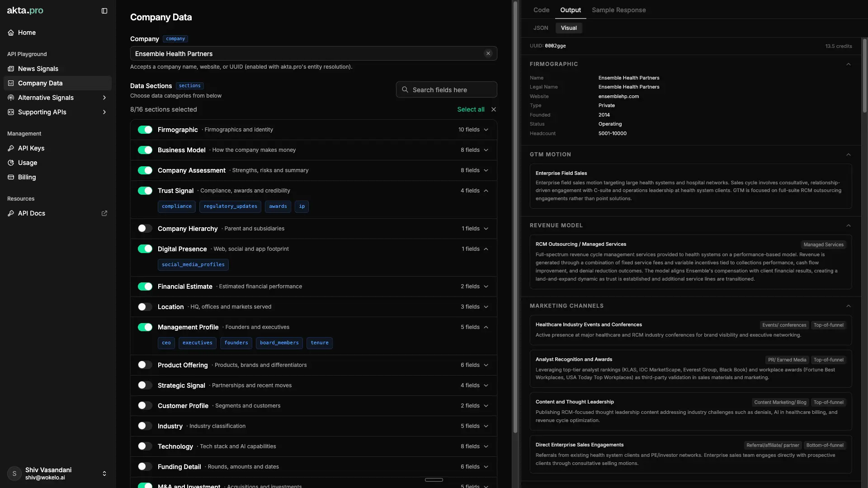
Task: Switch to the Code tab
Action: (x=541, y=10)
